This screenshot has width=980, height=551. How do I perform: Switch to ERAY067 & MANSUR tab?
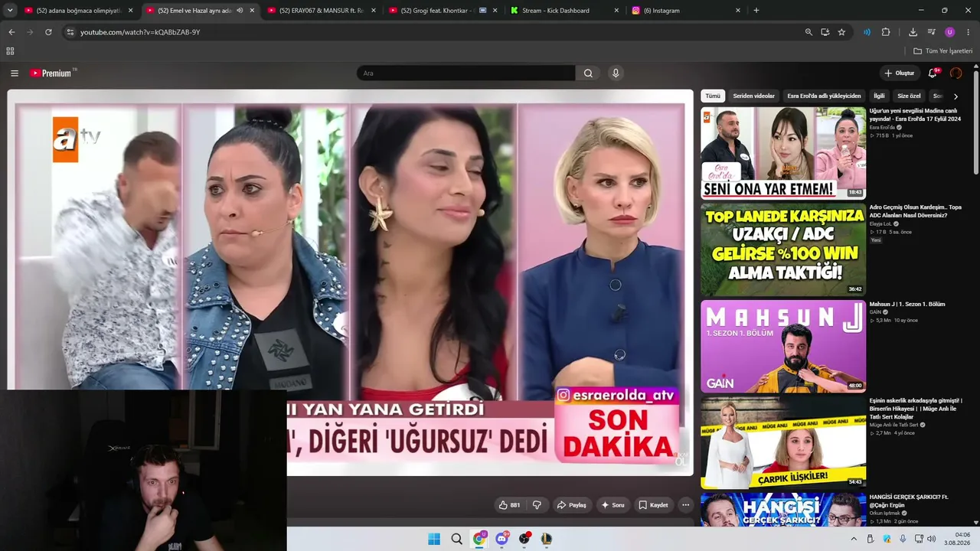(322, 11)
